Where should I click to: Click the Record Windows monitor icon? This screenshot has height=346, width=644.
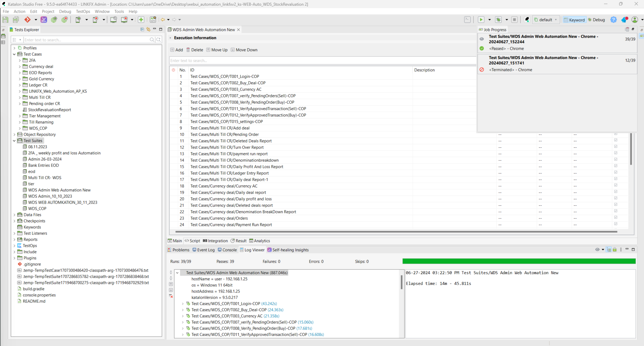click(x=124, y=20)
